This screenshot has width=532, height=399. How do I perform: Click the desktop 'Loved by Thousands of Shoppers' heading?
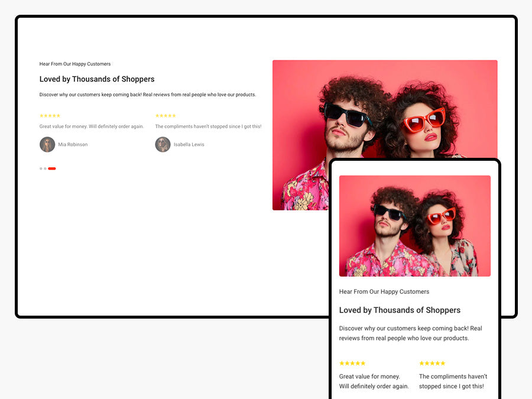tap(97, 79)
